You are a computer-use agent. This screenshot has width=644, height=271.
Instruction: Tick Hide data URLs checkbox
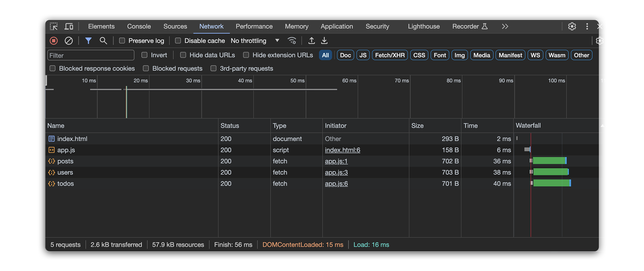click(183, 55)
